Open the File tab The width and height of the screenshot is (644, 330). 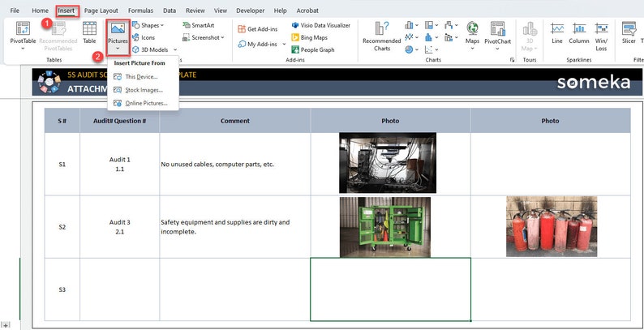coord(15,11)
